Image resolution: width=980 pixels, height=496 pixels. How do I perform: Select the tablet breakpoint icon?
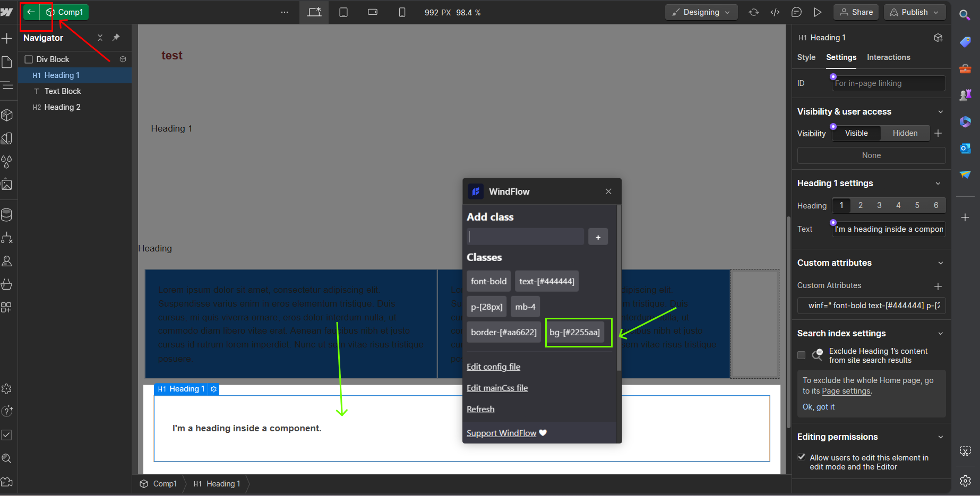click(x=343, y=12)
